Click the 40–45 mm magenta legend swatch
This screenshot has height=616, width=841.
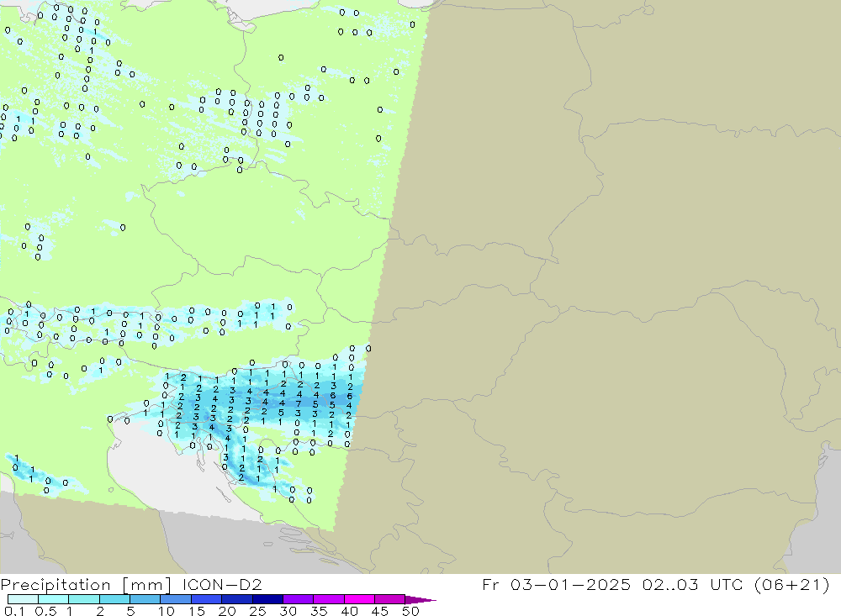[x=359, y=599]
